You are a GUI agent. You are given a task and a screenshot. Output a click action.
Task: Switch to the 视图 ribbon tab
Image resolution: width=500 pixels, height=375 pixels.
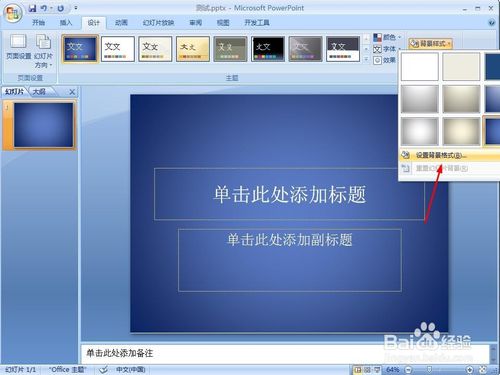(x=223, y=23)
